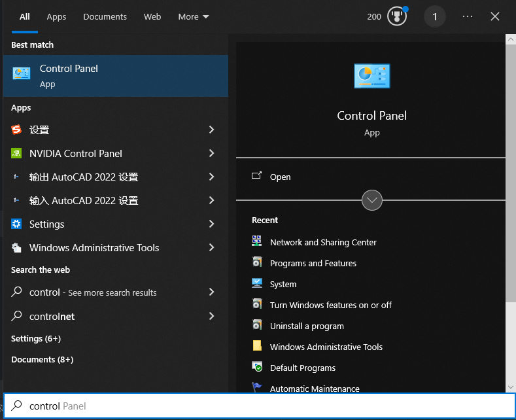The height and width of the screenshot is (420, 516).
Task: Click the Windows Administrative Tools folder icon in Recent
Action: [x=257, y=345]
